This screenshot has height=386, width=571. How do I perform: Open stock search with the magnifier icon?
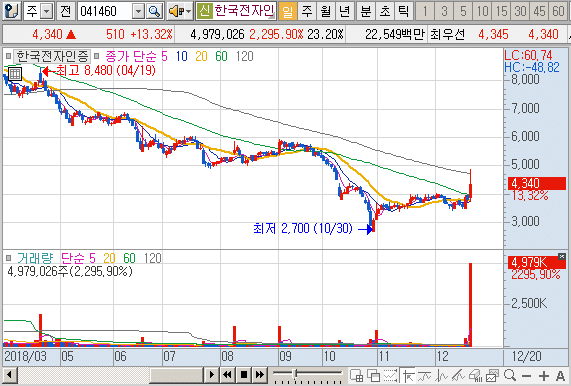(x=154, y=12)
